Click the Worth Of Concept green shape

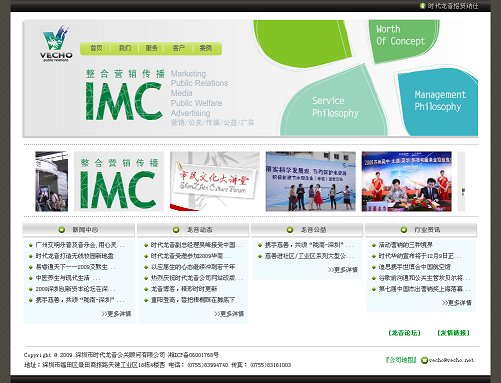pos(403,40)
